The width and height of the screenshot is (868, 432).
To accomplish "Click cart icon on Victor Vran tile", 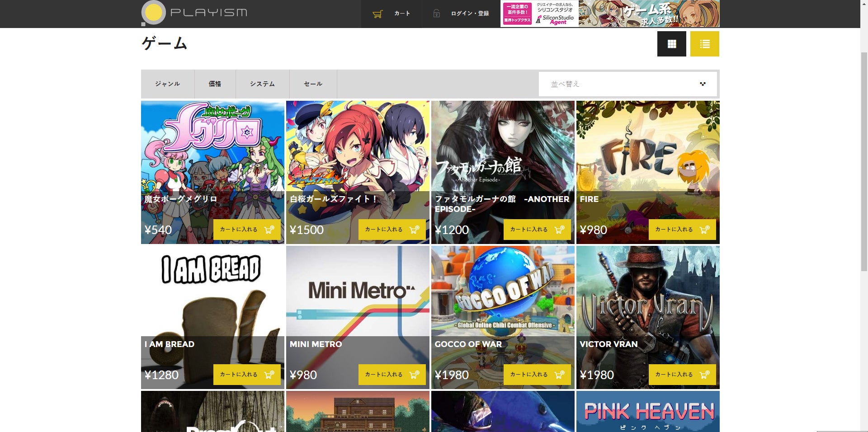I will [704, 375].
